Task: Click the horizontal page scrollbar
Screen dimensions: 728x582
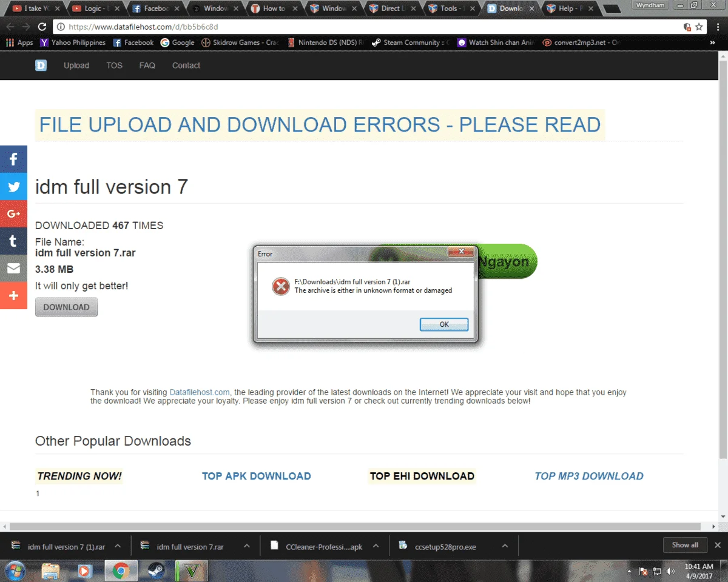Action: tap(355, 526)
